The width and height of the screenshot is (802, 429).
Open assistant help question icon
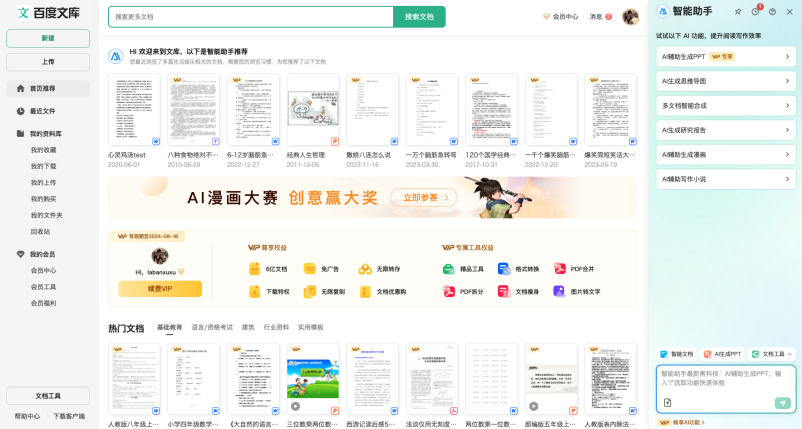772,12
